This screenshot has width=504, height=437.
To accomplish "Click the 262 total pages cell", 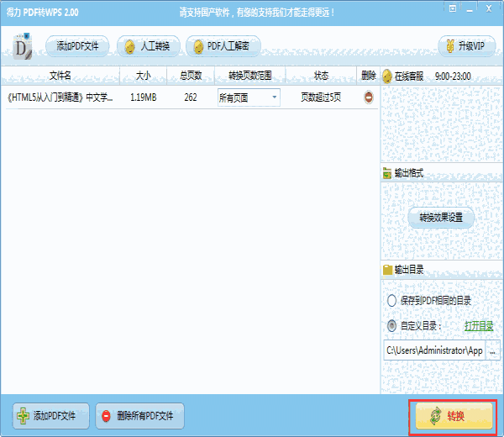I will 191,97.
